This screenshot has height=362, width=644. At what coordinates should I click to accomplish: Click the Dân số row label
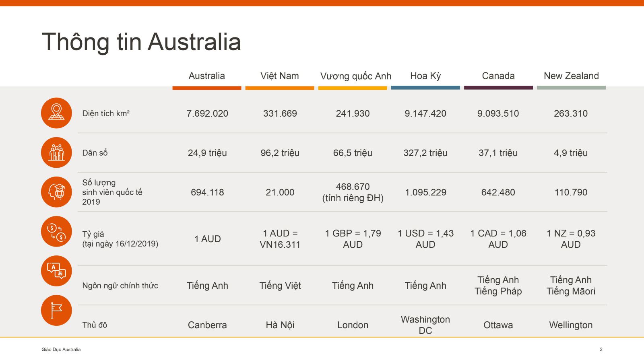[x=95, y=153]
